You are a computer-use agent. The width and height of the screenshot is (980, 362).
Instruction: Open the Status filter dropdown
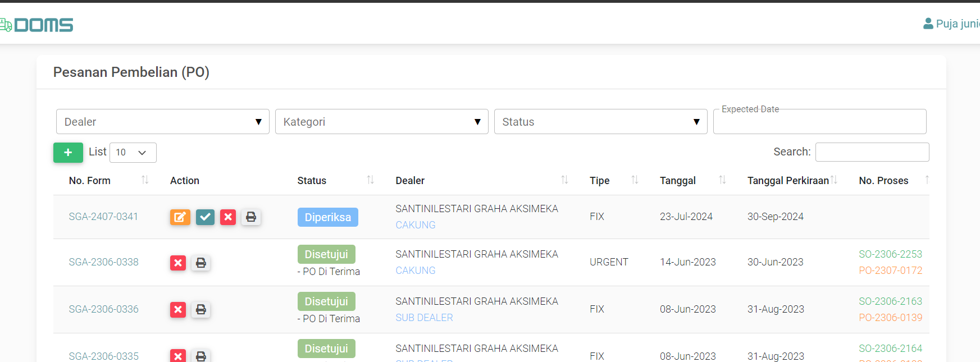pyautogui.click(x=600, y=122)
